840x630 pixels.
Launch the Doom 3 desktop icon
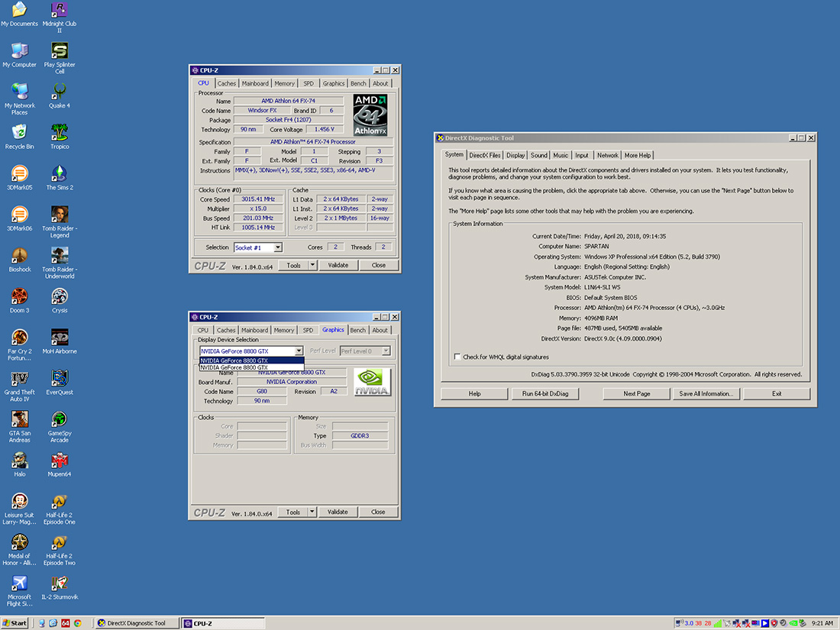pos(20,300)
